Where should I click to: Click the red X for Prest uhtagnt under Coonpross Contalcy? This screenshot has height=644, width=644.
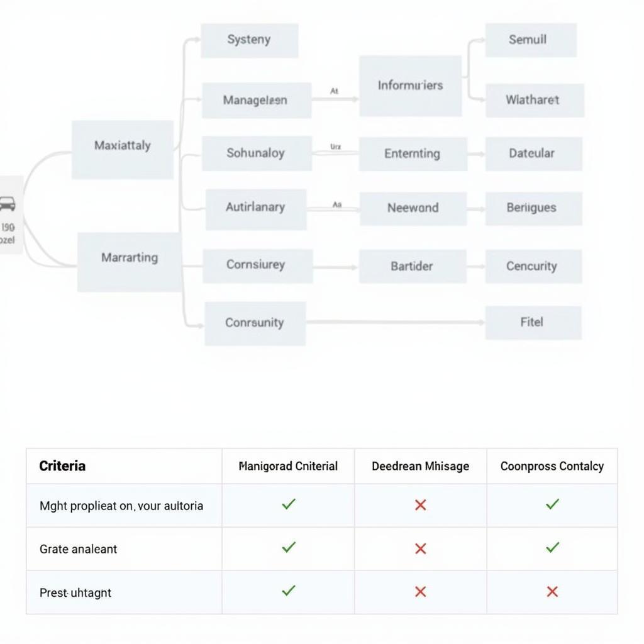click(x=552, y=592)
